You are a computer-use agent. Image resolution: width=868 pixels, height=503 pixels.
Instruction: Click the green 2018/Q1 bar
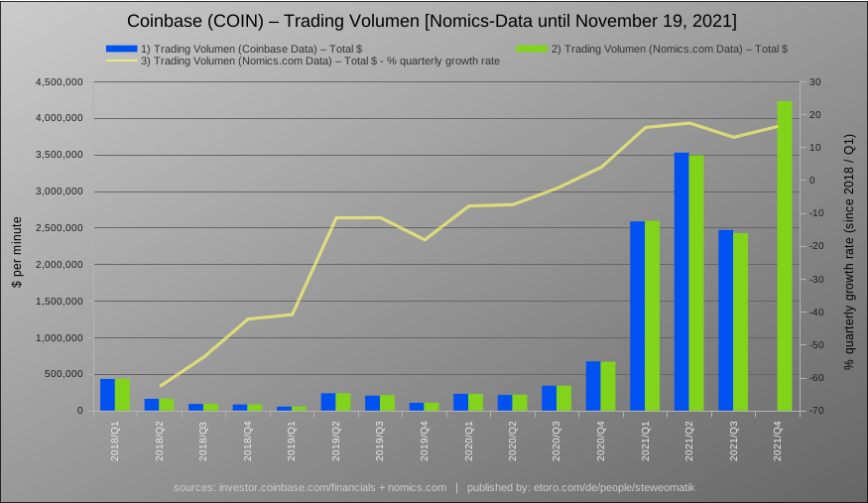click(122, 395)
